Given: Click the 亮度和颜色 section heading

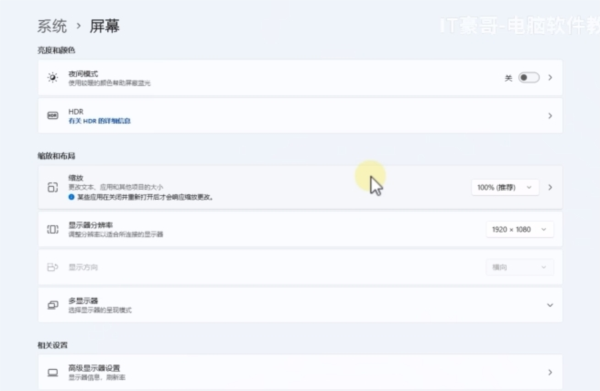Looking at the screenshot, I should [x=56, y=50].
